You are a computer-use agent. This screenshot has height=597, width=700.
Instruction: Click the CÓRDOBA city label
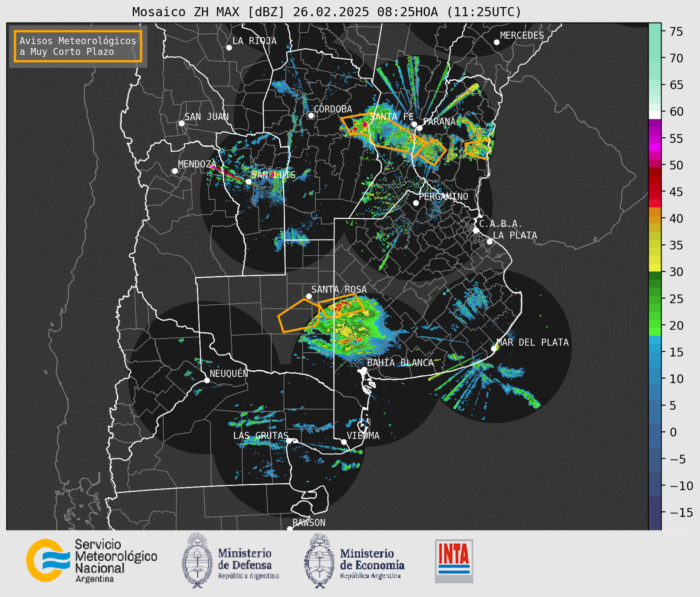coord(333,109)
